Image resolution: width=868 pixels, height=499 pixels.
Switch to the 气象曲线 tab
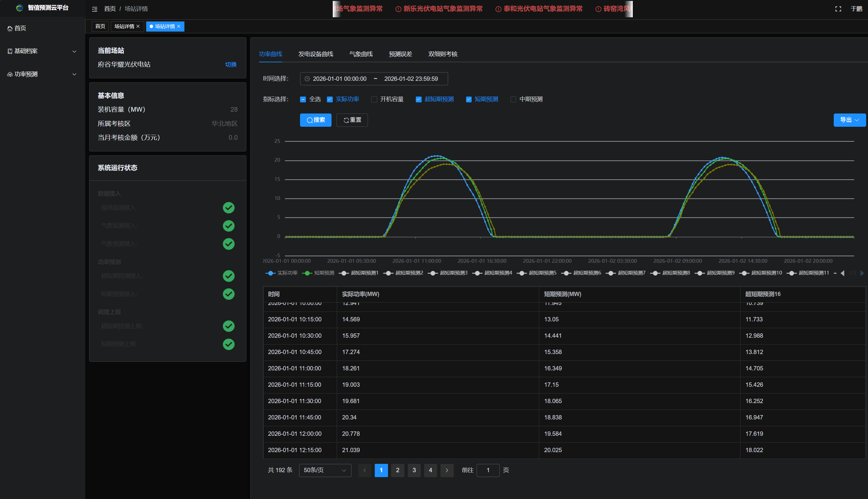(x=361, y=54)
